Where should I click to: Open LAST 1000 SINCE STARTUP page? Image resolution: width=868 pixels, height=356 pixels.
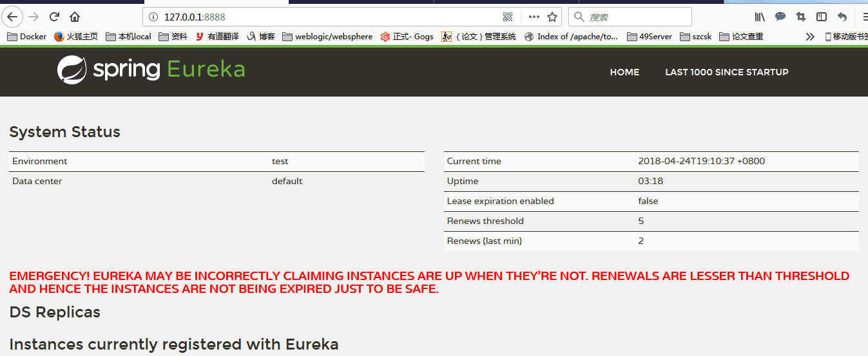click(x=726, y=72)
